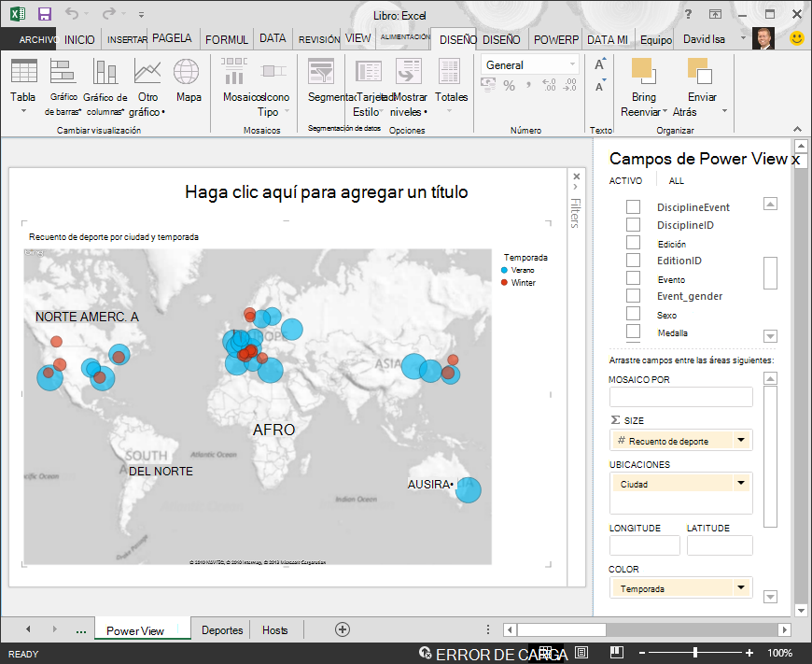
Task: Increase decimal places in the Número group
Action: coord(549,85)
